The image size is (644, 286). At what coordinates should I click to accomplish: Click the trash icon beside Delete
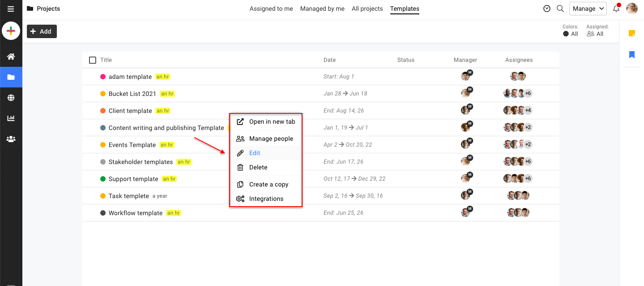[240, 167]
